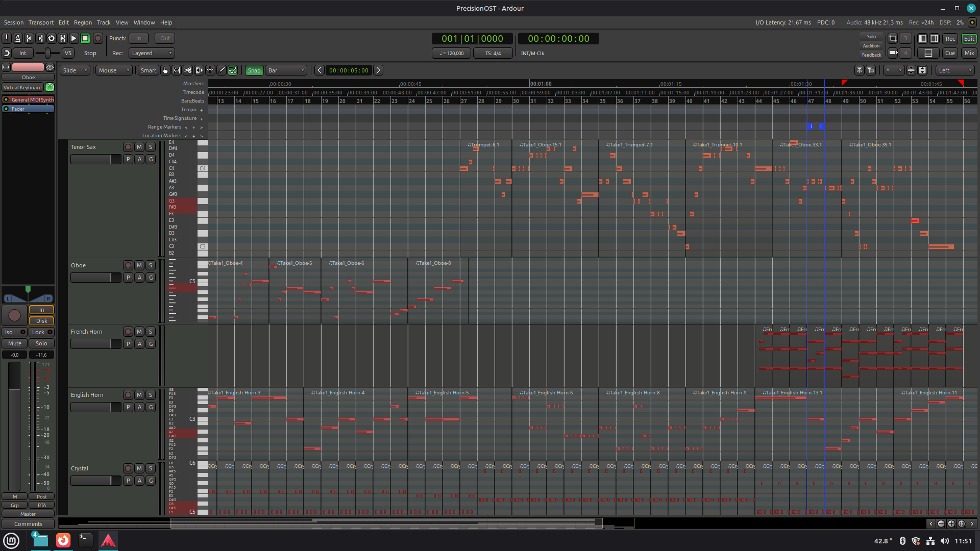Screen dimensions: 980x551
Task: Toggle the Punch In button
Action: tap(138, 38)
